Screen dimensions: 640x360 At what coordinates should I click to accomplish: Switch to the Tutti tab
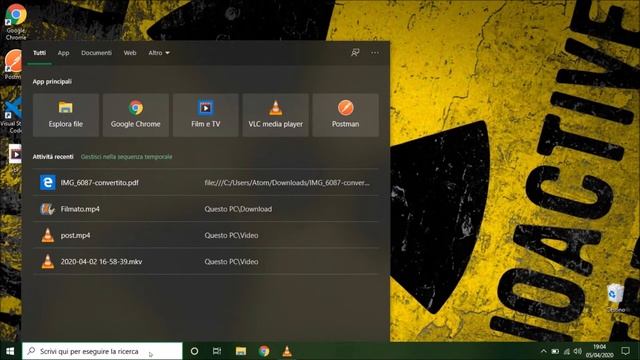tap(40, 53)
